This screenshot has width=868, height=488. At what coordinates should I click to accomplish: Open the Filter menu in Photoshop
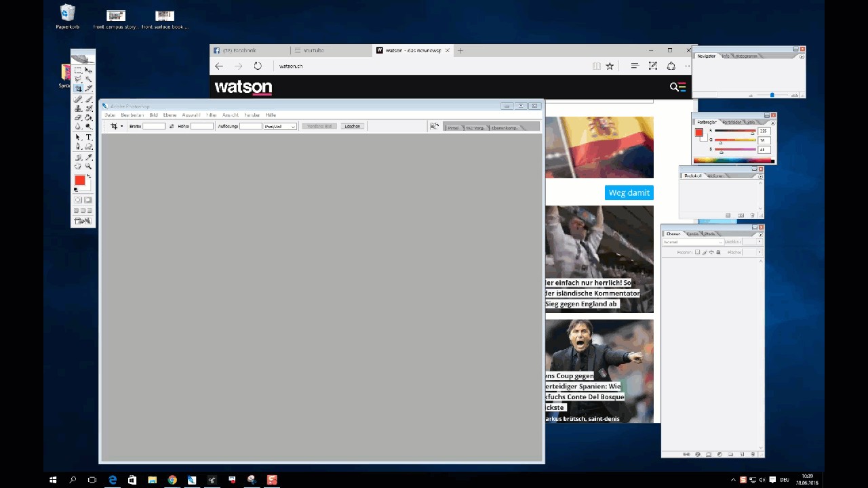click(x=212, y=115)
